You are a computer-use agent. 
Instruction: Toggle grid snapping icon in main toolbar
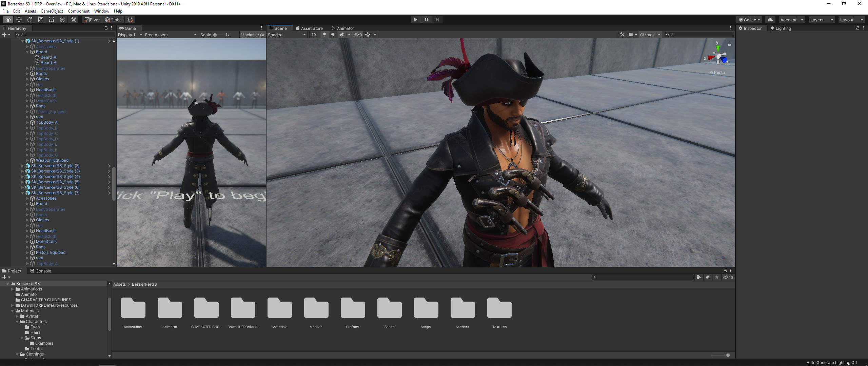click(x=130, y=20)
